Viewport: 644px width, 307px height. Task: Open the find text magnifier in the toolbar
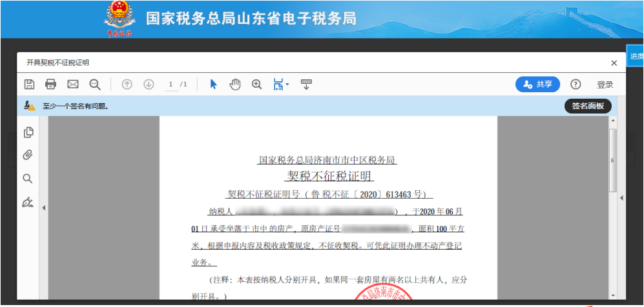click(x=95, y=84)
